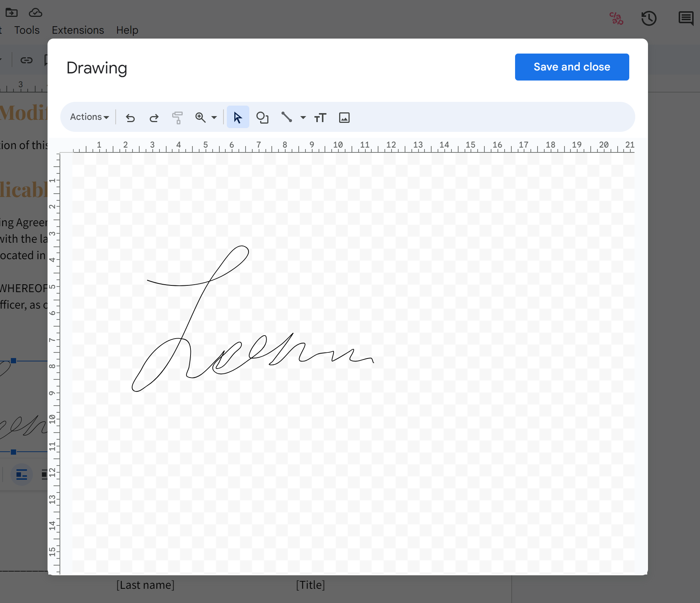The image size is (700, 603).
Task: Toggle the Select arrow tool
Action: 238,117
